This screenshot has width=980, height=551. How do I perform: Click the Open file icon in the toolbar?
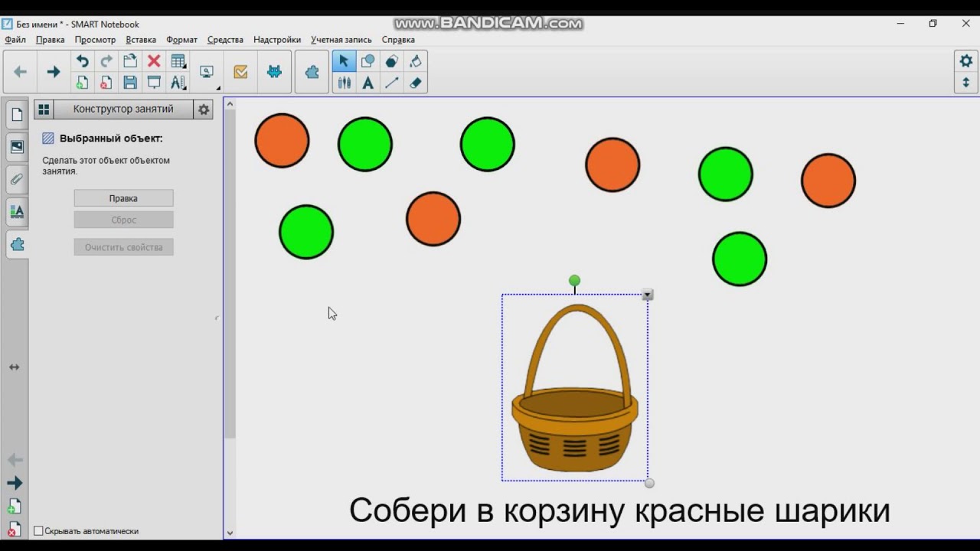(130, 61)
